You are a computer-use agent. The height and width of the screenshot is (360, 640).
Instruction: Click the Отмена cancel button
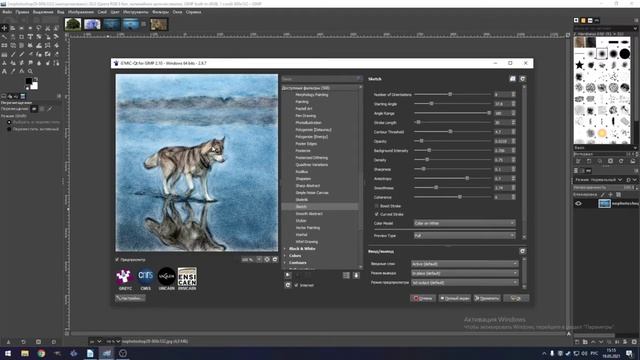(423, 298)
